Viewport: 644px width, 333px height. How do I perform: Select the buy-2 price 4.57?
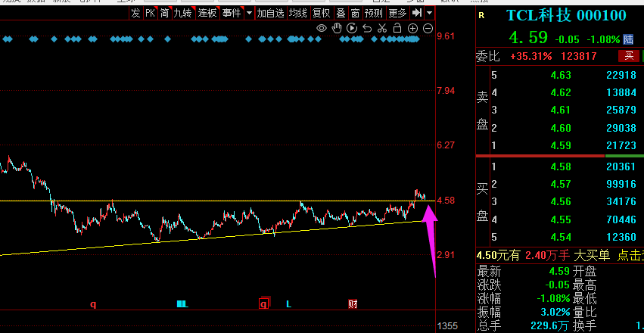pos(561,185)
